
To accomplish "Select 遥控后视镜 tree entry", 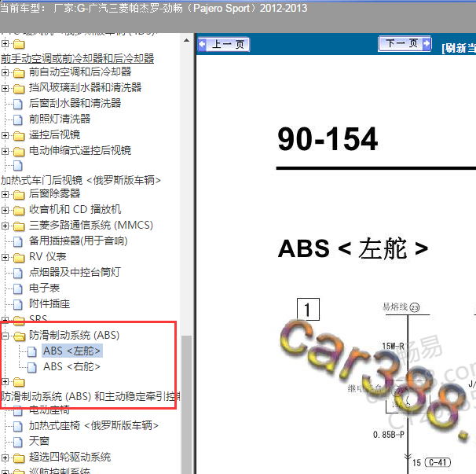I will pyautogui.click(x=55, y=134).
